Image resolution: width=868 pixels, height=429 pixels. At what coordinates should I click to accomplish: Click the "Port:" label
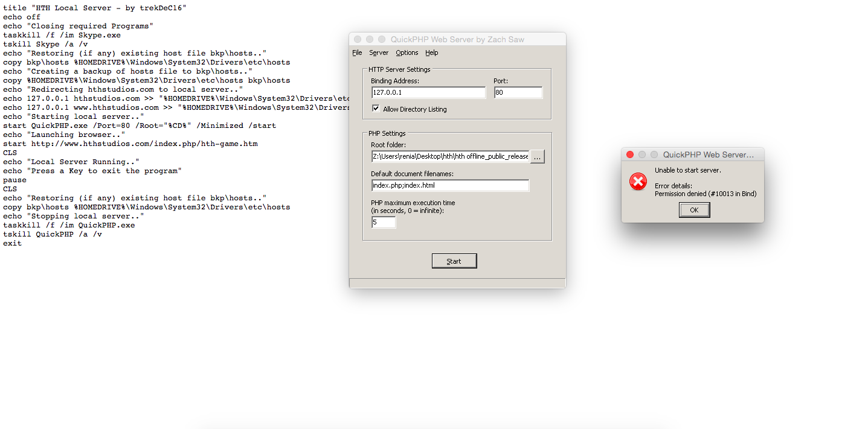coord(501,81)
